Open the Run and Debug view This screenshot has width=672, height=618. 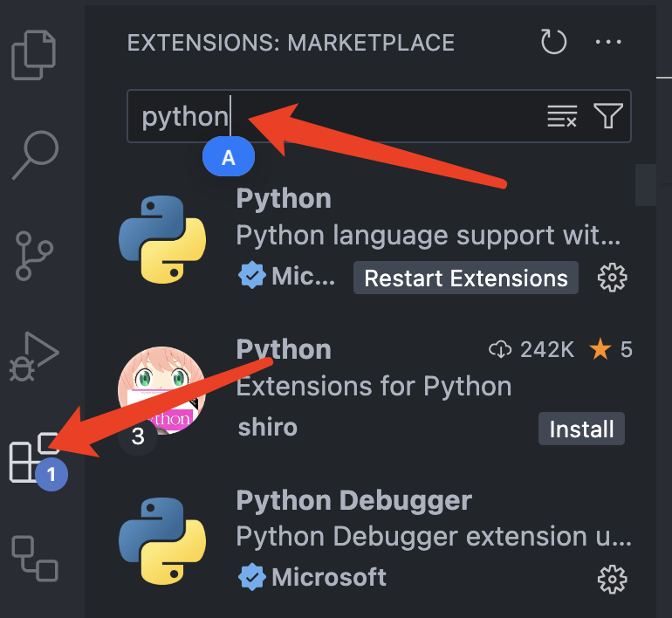tap(35, 355)
